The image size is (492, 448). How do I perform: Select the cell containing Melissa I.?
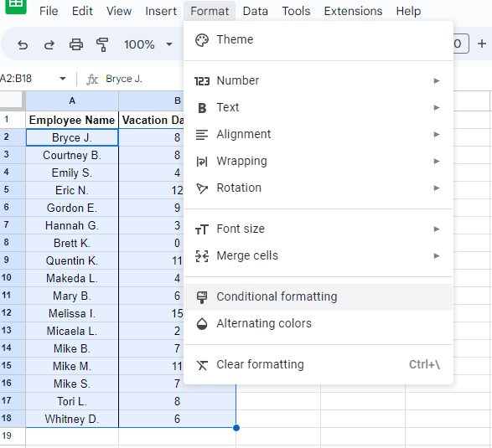[x=72, y=313]
